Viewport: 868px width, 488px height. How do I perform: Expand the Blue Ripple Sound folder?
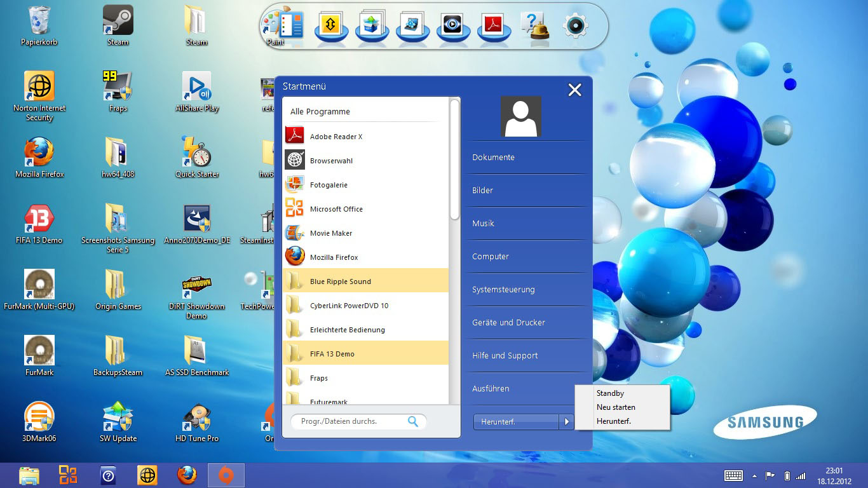pos(340,281)
